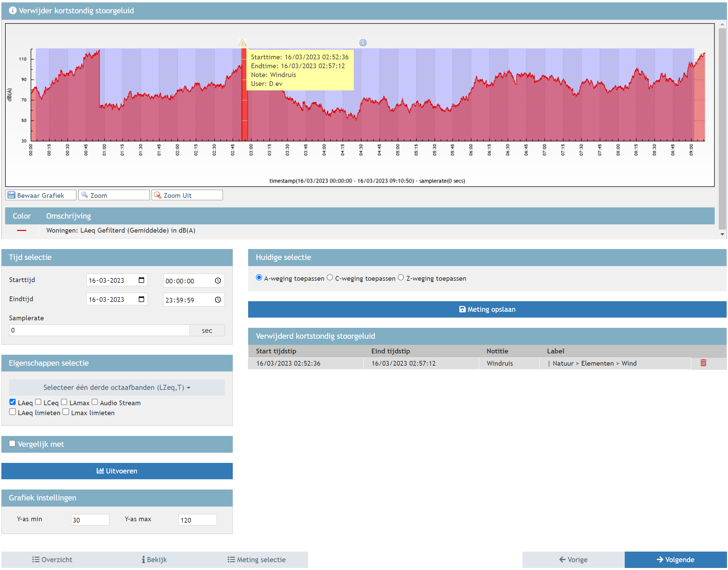728x570 pixels.
Task: Enable the LCeq checkbox
Action: click(39, 402)
